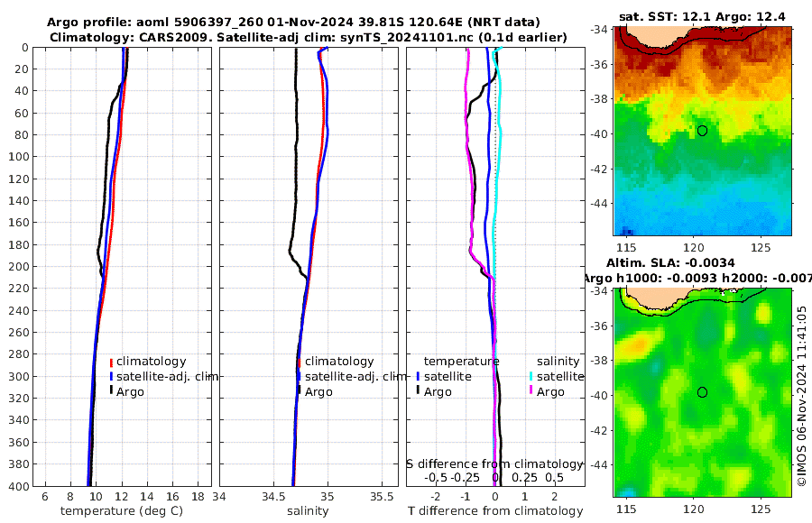Image resolution: width=812 pixels, height=523 pixels.
Task: Click the 'temperature (deg C)' axis label
Action: tap(122, 511)
